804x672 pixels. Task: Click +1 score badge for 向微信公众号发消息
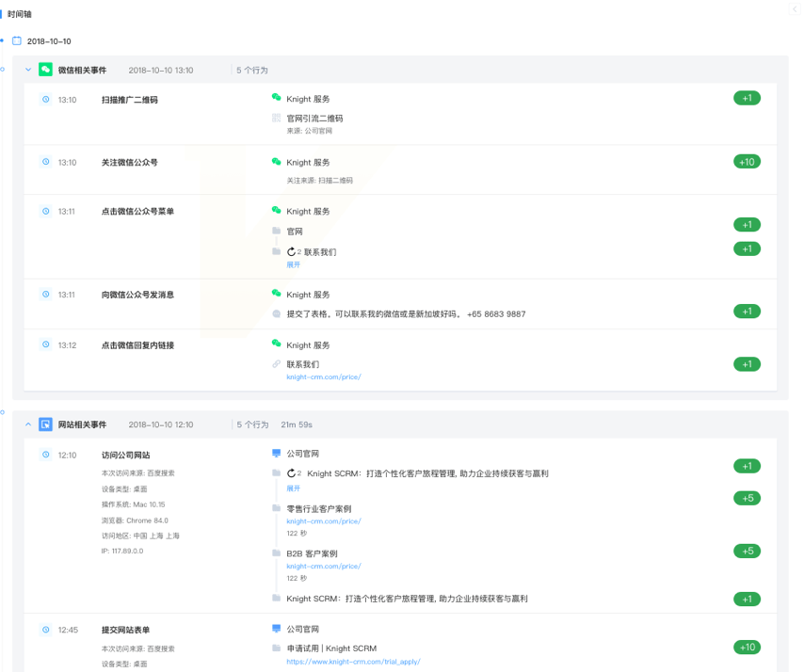pos(748,312)
